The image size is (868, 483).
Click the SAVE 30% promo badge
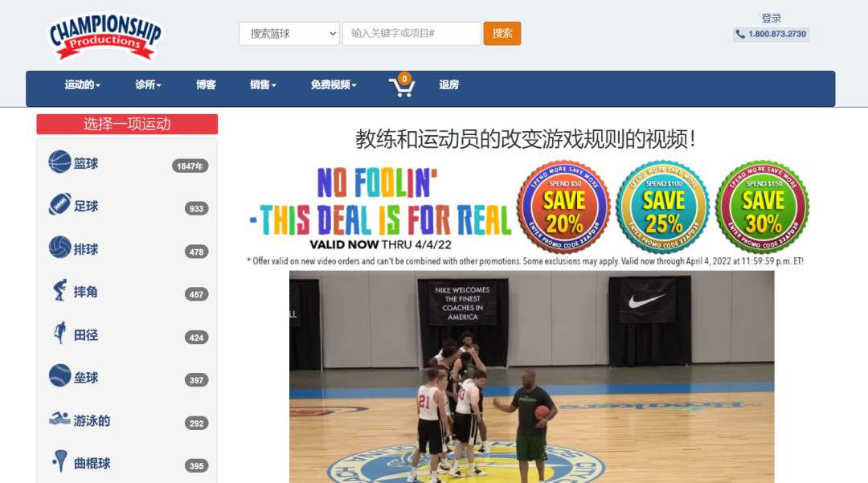coord(763,207)
